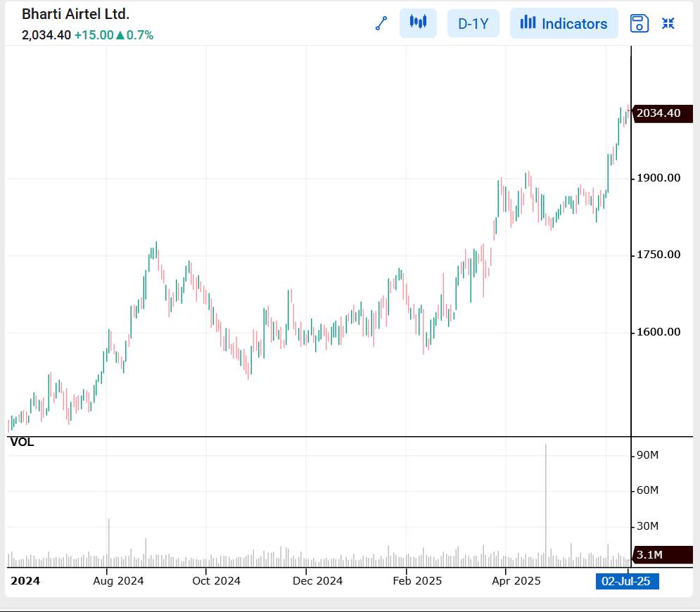The image size is (700, 612).
Task: Click the 90M volume axis label
Action: (x=647, y=455)
